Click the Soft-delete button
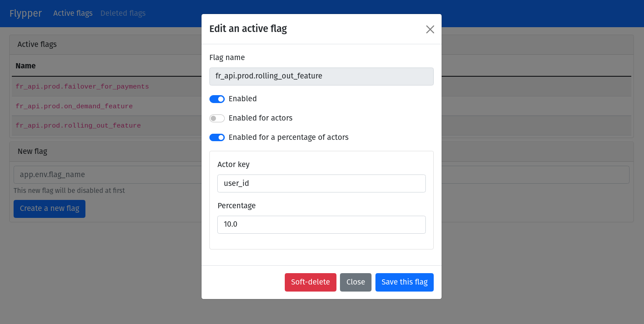 tap(310, 282)
